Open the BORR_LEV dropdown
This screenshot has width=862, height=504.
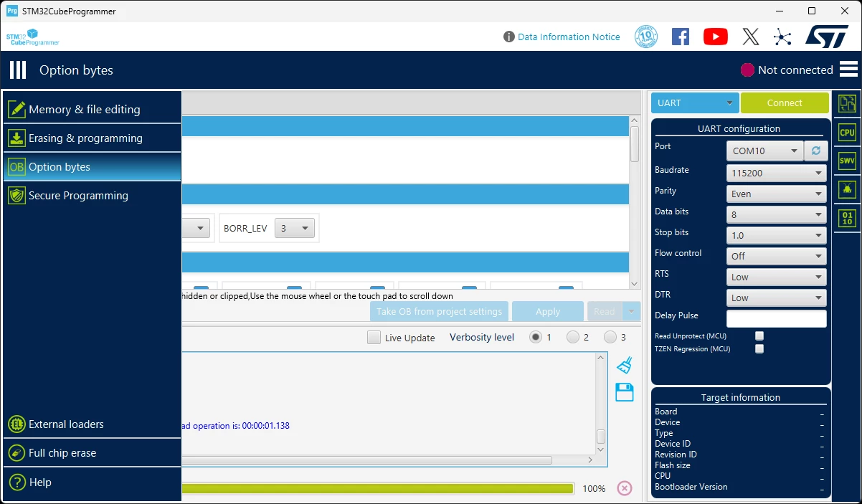point(295,228)
